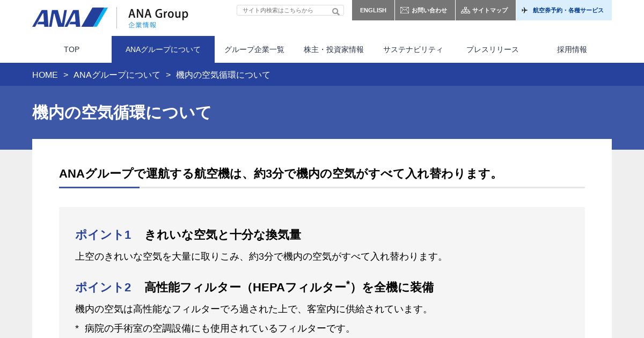The height and width of the screenshot is (338, 644).
Task: Click the page title 機内の空気循環について
Action: click(122, 113)
